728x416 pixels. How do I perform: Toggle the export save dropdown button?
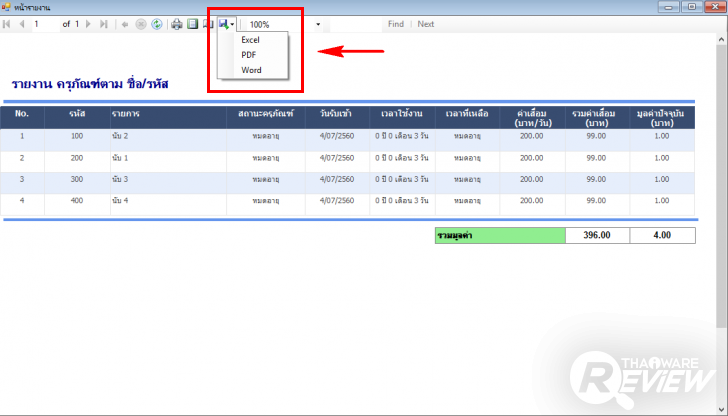227,24
